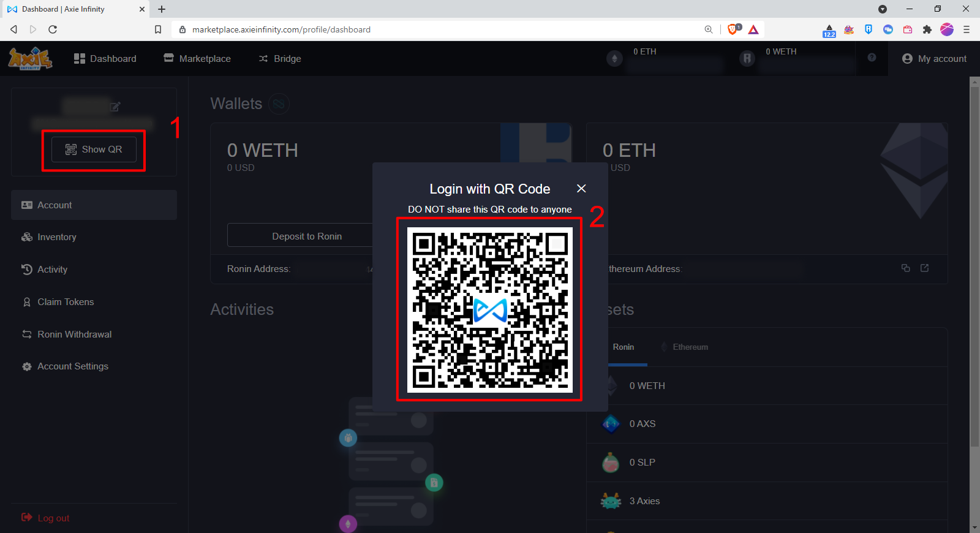Viewport: 980px width, 533px height.
Task: Click the page vertical scrollbar
Action: click(974, 266)
